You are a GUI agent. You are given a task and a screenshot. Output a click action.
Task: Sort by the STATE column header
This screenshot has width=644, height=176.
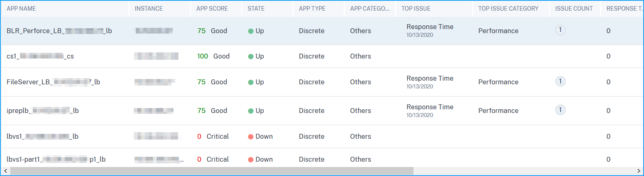tap(256, 9)
